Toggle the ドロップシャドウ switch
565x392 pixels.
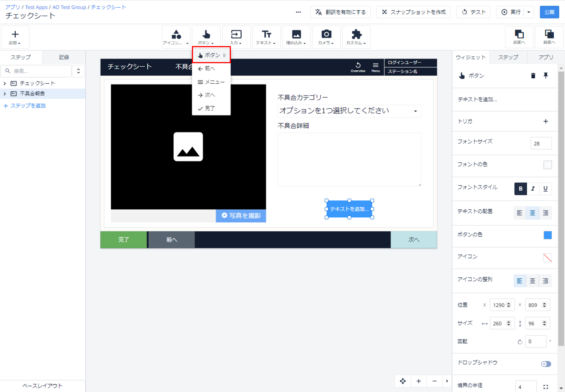(546, 364)
